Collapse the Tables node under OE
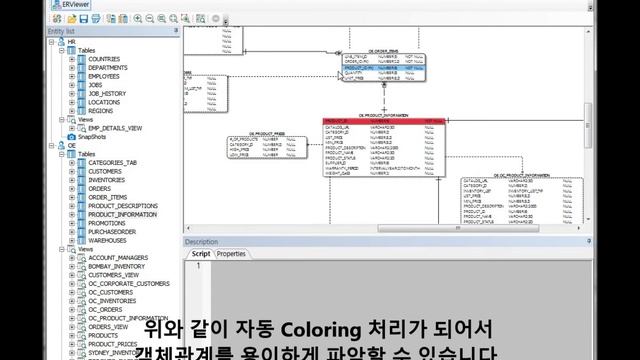This screenshot has height=360, width=640. point(62,154)
